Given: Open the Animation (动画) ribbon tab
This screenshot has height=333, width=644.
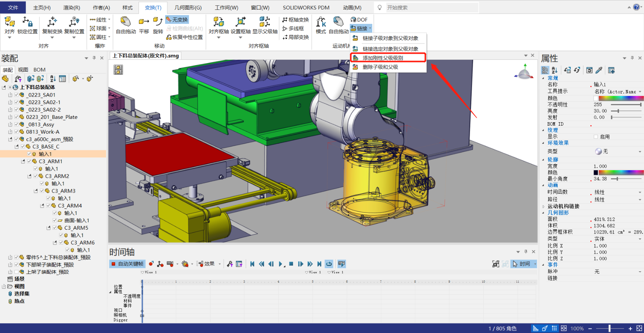Looking at the screenshot, I should pos(352,8).
